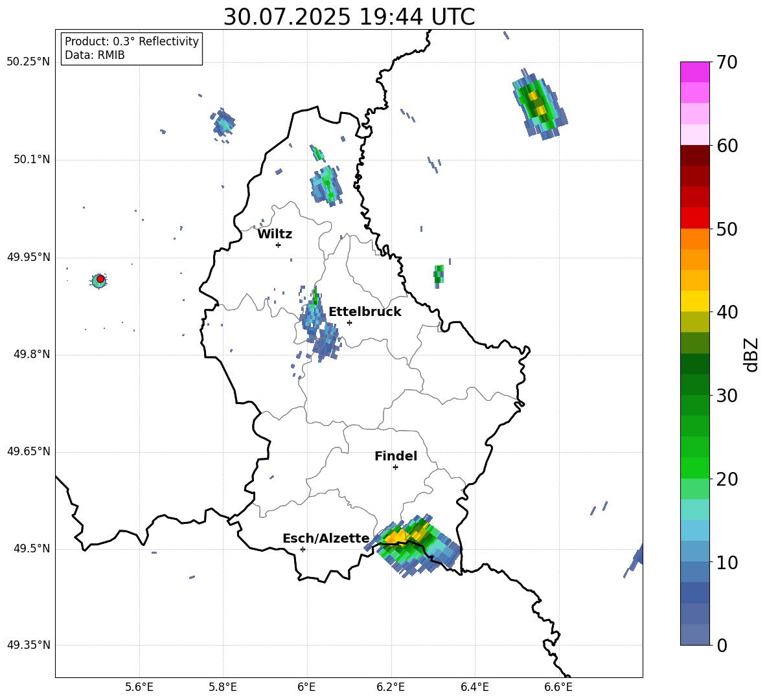Click the light blue colorbar segment between 10 and 20 dBZ
767x700 pixels.
[x=694, y=530]
